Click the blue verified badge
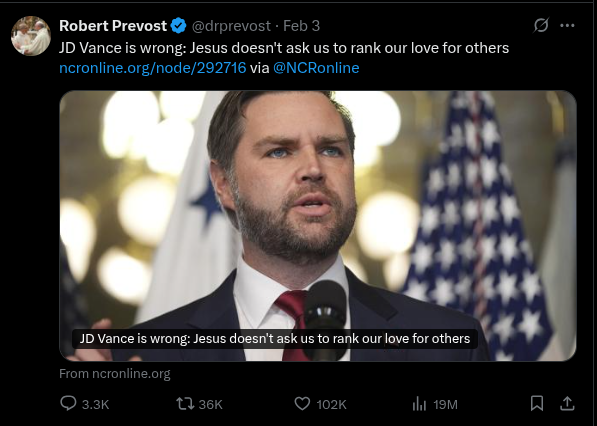Image resolution: width=597 pixels, height=426 pixels. coord(178,26)
